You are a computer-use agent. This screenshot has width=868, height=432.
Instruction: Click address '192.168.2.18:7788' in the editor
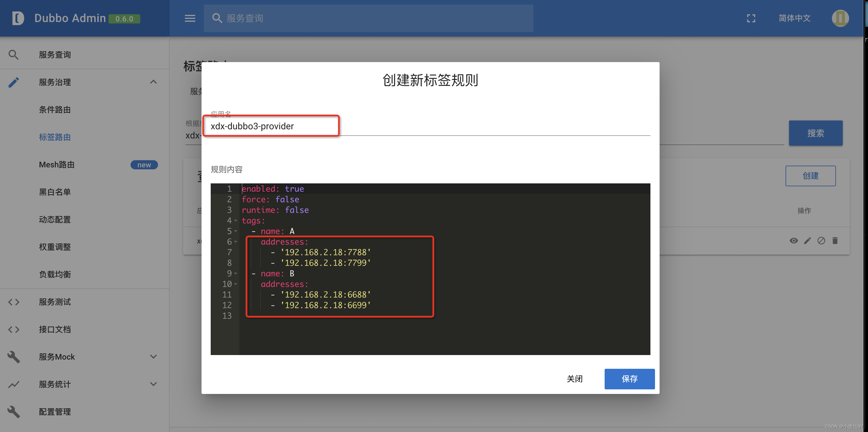tap(325, 253)
